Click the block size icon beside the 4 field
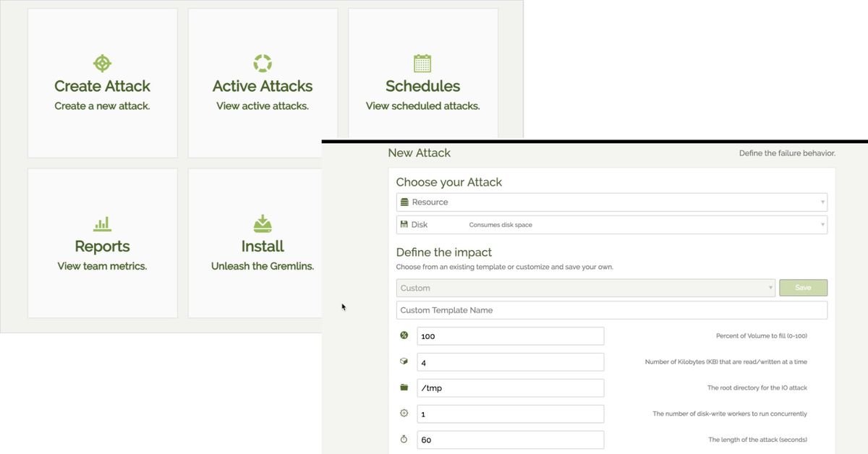 pos(404,361)
